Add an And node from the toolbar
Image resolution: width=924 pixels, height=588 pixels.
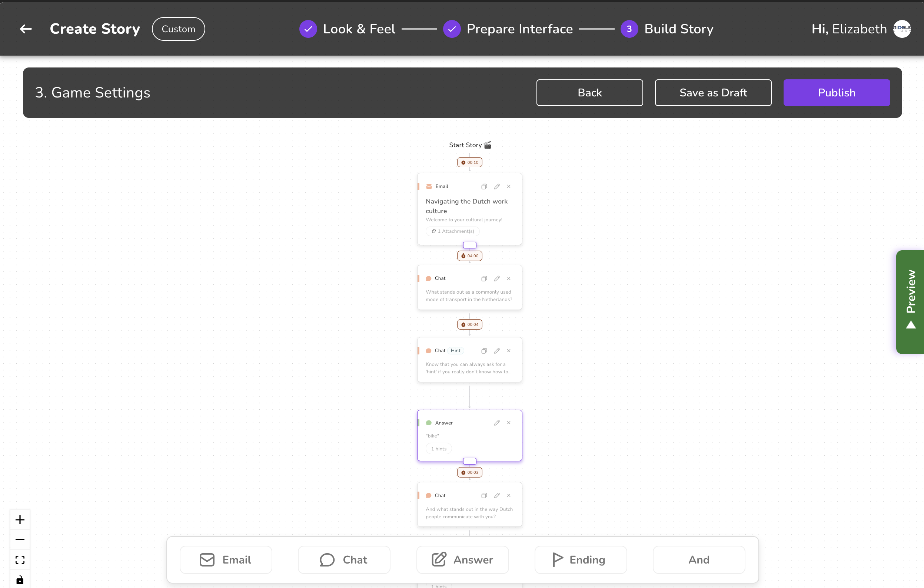(699, 560)
